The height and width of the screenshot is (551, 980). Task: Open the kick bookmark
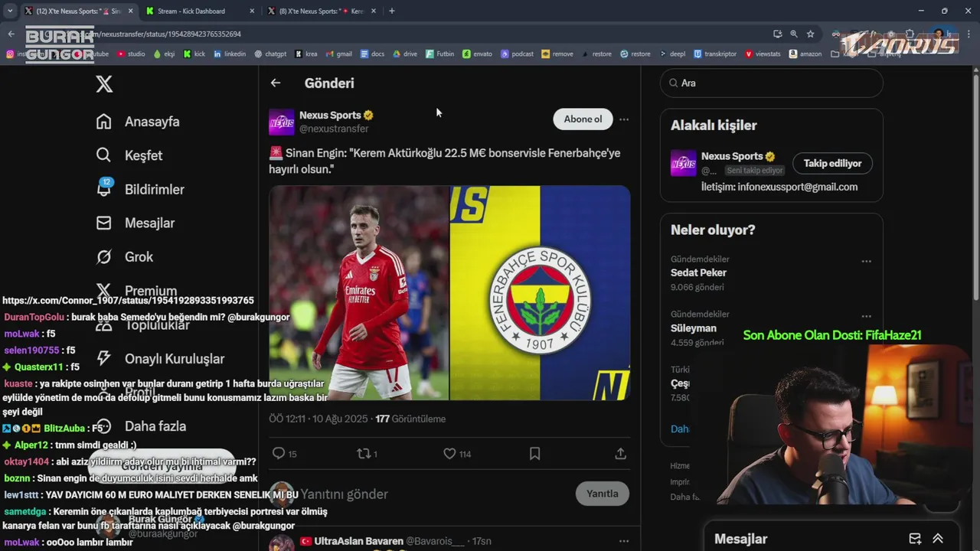tap(194, 54)
